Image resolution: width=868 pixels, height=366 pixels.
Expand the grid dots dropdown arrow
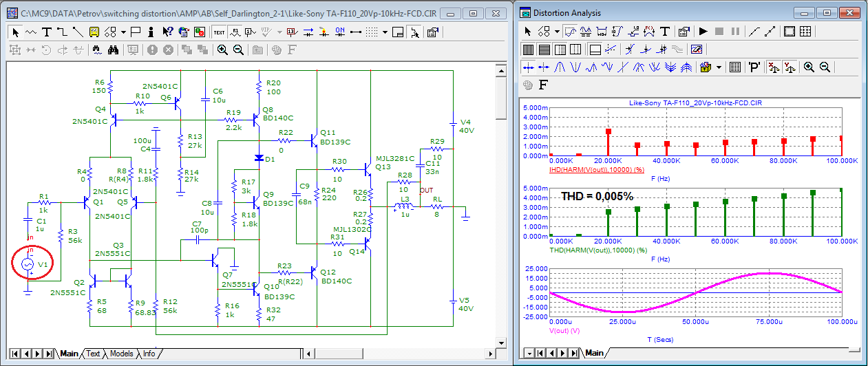point(385,32)
